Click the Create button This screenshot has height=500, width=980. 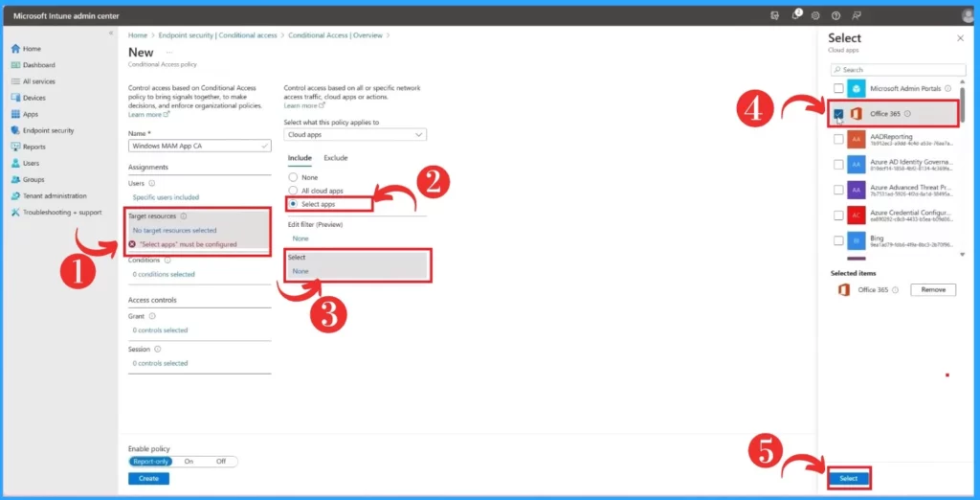[148, 479]
